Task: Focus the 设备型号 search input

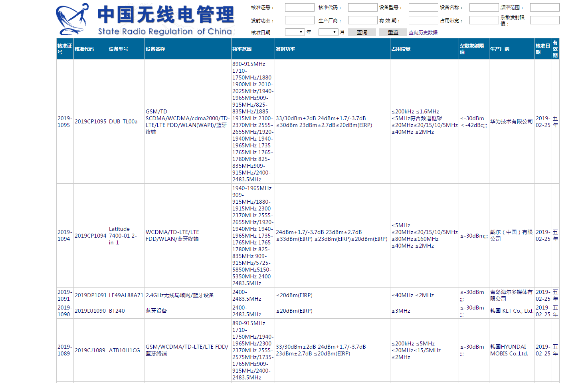Action: [423, 8]
